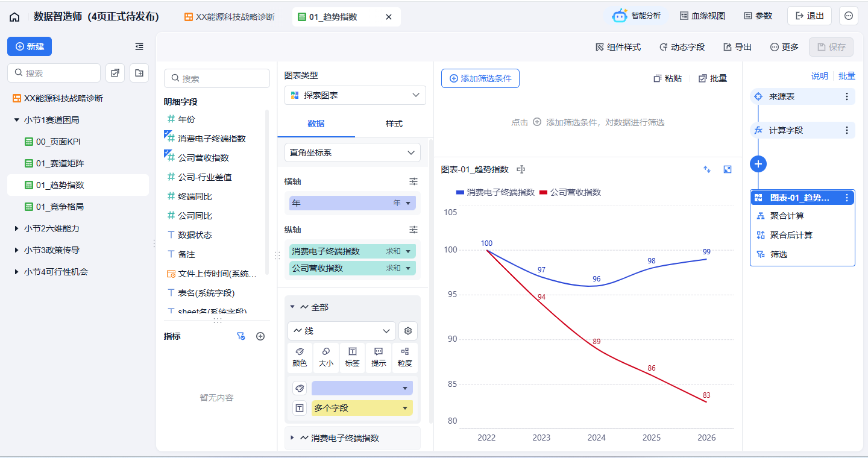Open the 智能分析 assistant

[x=637, y=16]
